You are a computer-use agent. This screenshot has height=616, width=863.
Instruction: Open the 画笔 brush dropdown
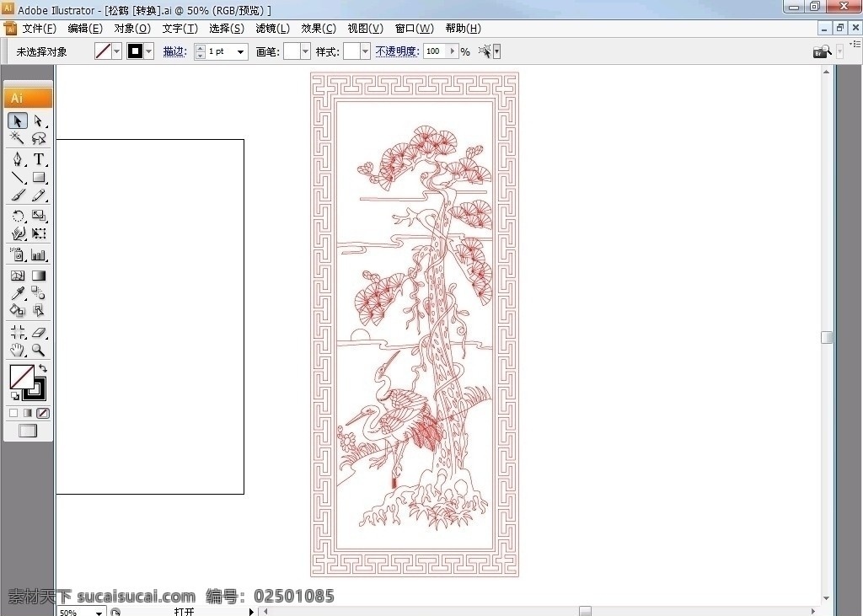click(305, 51)
